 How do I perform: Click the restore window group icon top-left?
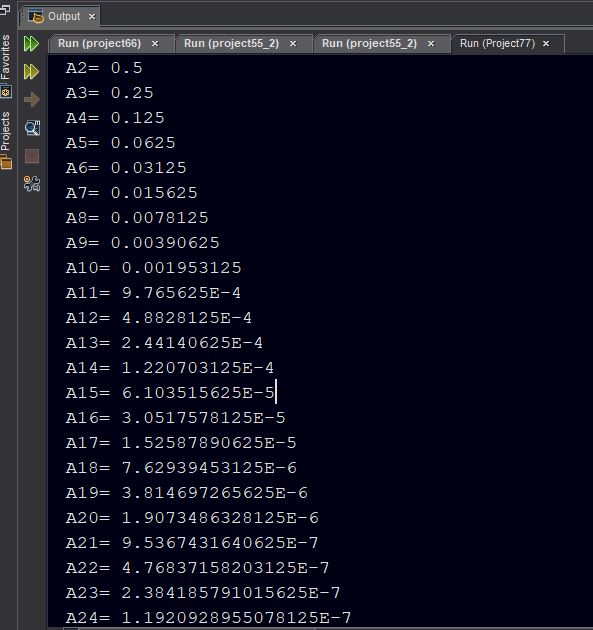(x=5, y=8)
